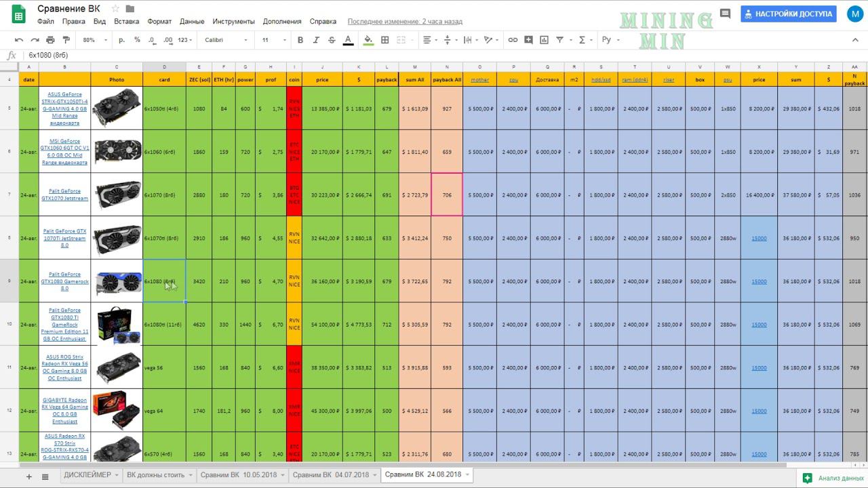This screenshot has width=868, height=488.
Task: Increase decimal places
Action: tap(168, 40)
